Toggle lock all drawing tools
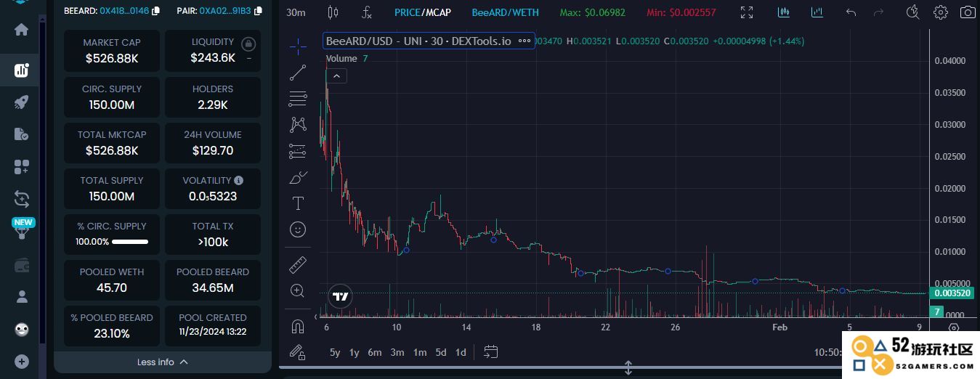980x379 pixels. click(298, 352)
